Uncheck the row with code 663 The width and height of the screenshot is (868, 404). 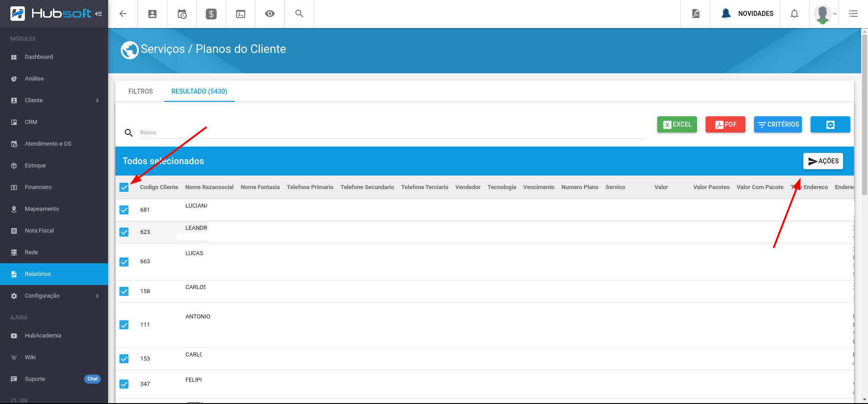point(124,262)
